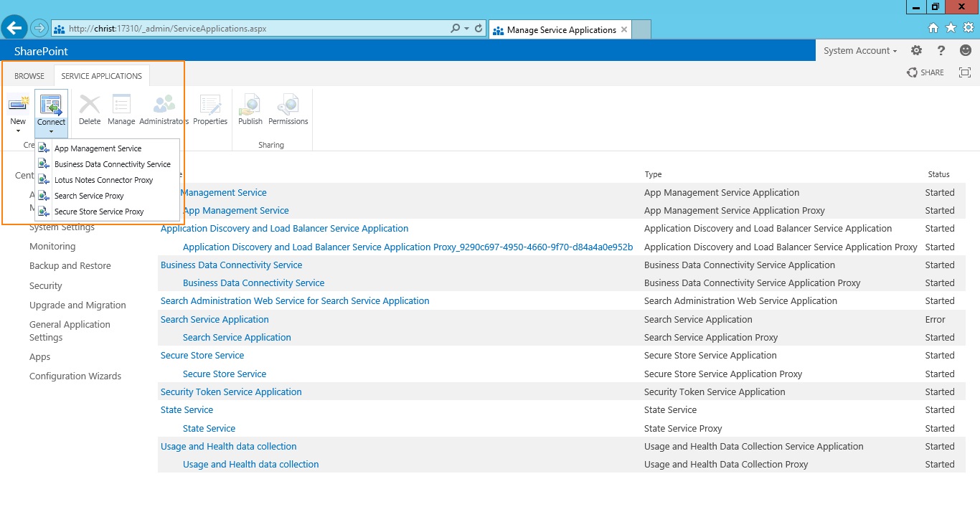Open Usage and Health data collection application
The width and height of the screenshot is (980, 522).
pyautogui.click(x=229, y=446)
